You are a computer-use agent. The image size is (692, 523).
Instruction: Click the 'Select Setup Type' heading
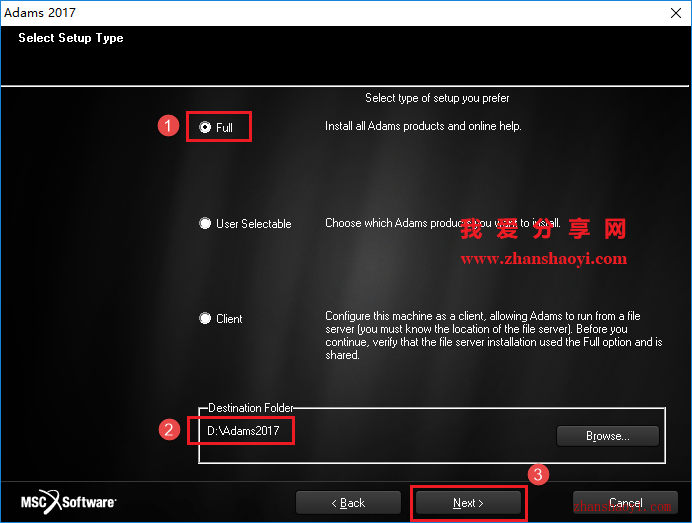point(71,38)
